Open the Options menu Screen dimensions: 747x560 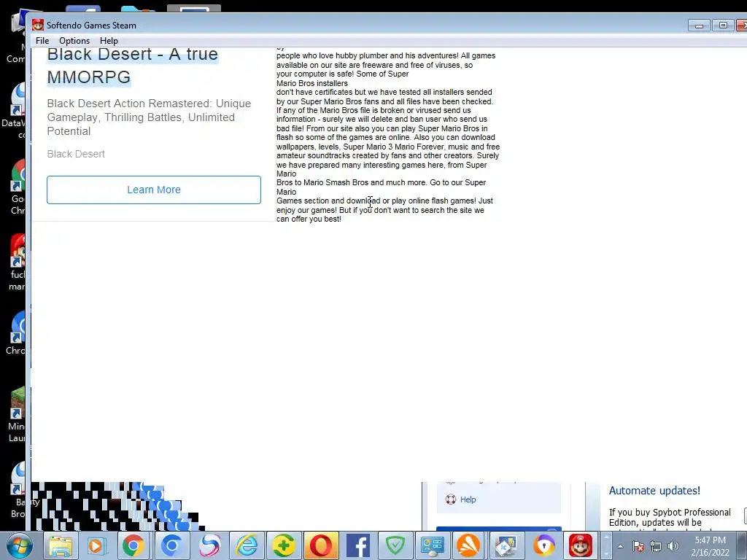click(74, 41)
